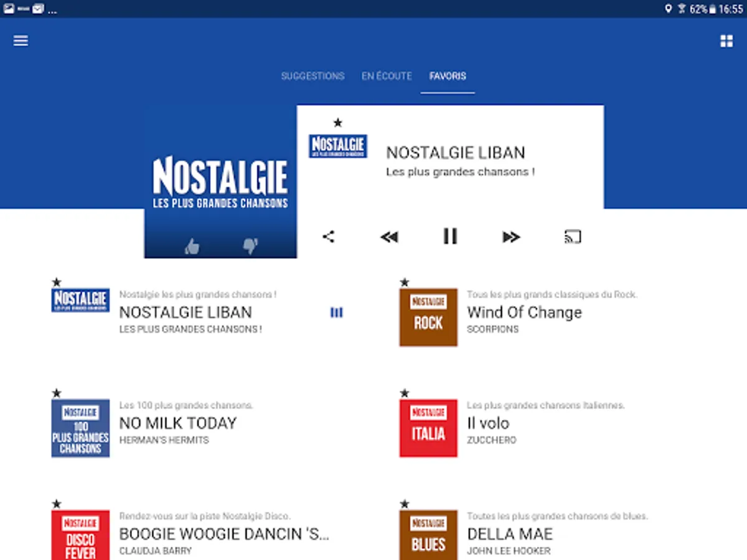
Task: Tap the JOHN LEE HOOKER artist name
Action: pyautogui.click(x=509, y=551)
